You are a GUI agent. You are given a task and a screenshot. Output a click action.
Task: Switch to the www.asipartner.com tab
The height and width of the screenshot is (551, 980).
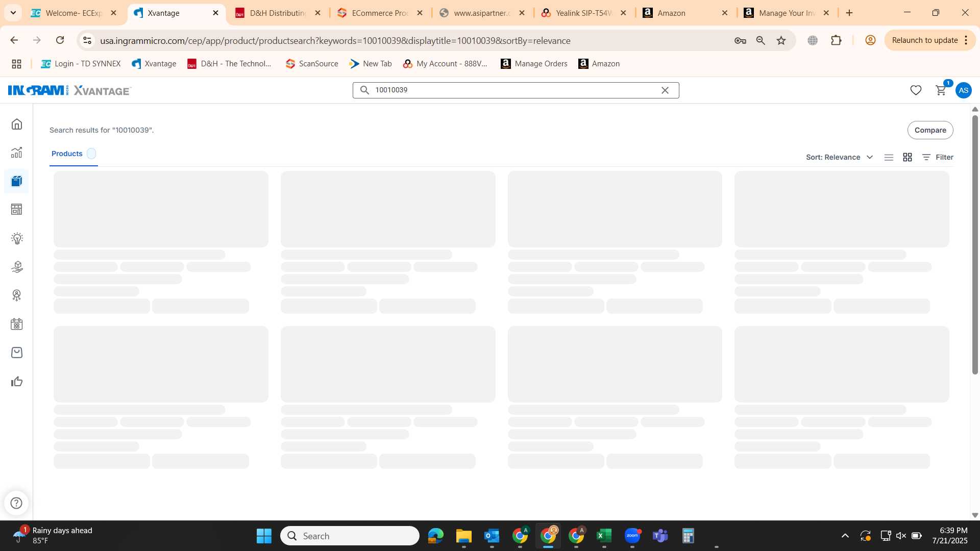(482, 13)
